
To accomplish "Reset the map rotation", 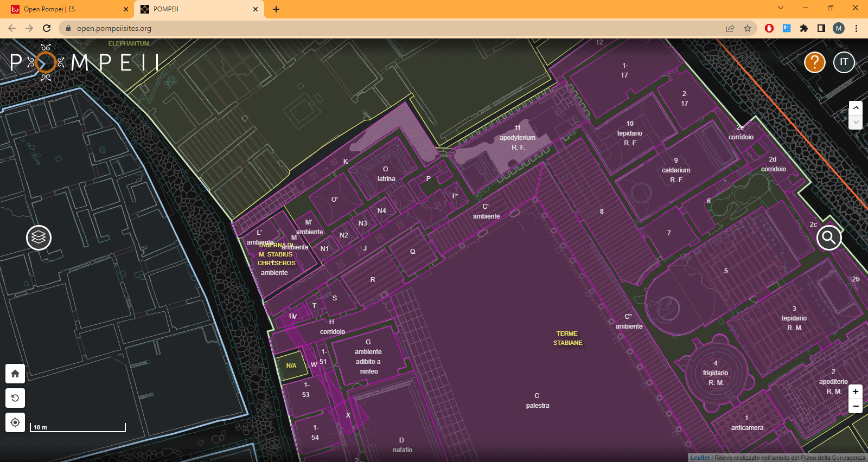I will tap(15, 398).
